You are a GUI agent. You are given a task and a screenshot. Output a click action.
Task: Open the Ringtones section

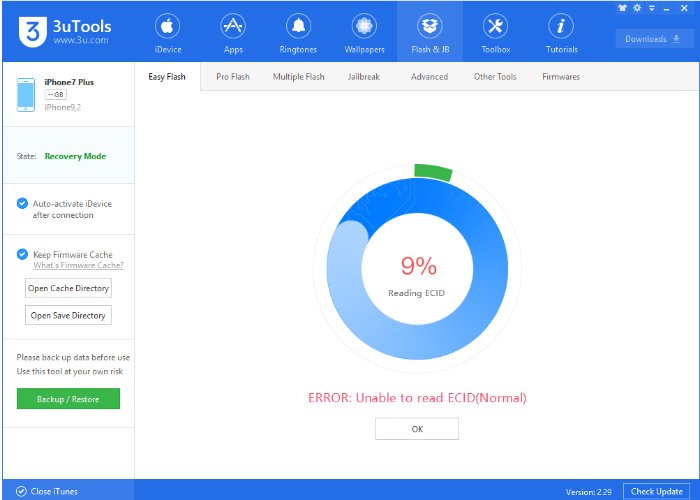pyautogui.click(x=298, y=32)
